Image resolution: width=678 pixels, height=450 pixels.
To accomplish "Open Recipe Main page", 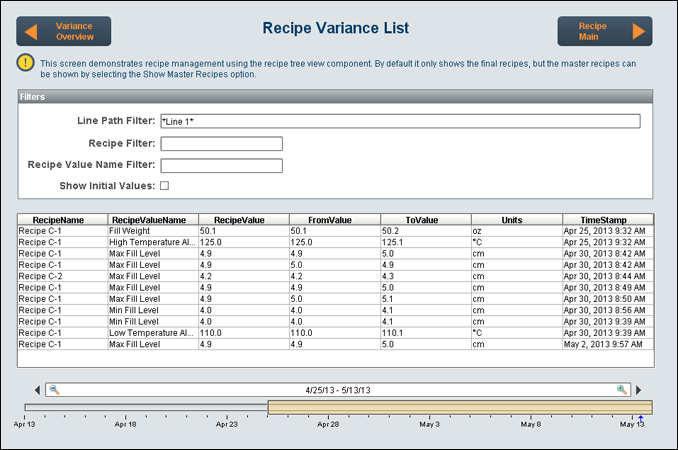I will 604,31.
